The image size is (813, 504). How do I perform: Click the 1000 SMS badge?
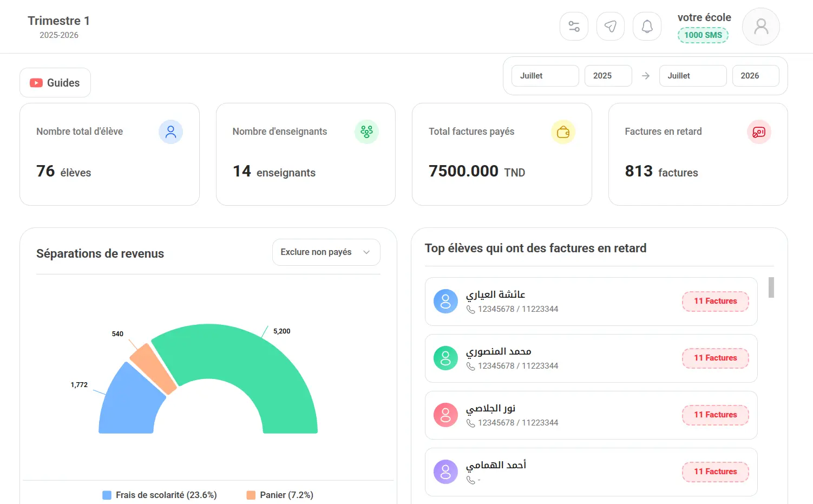pos(703,35)
